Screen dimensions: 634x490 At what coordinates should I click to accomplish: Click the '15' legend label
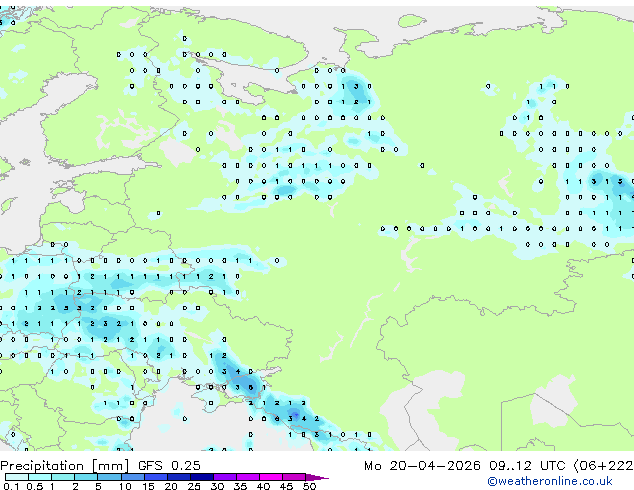point(148,486)
